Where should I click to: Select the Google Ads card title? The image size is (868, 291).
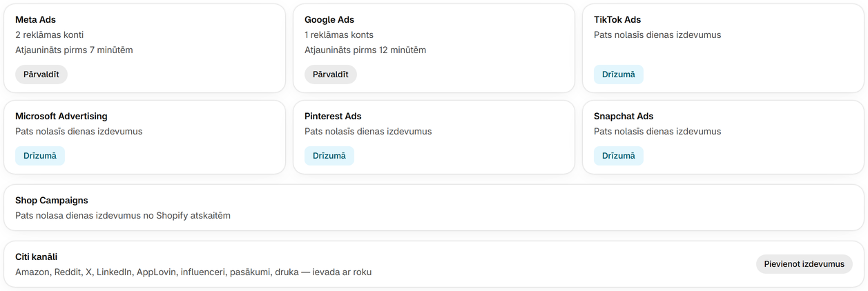coord(329,20)
